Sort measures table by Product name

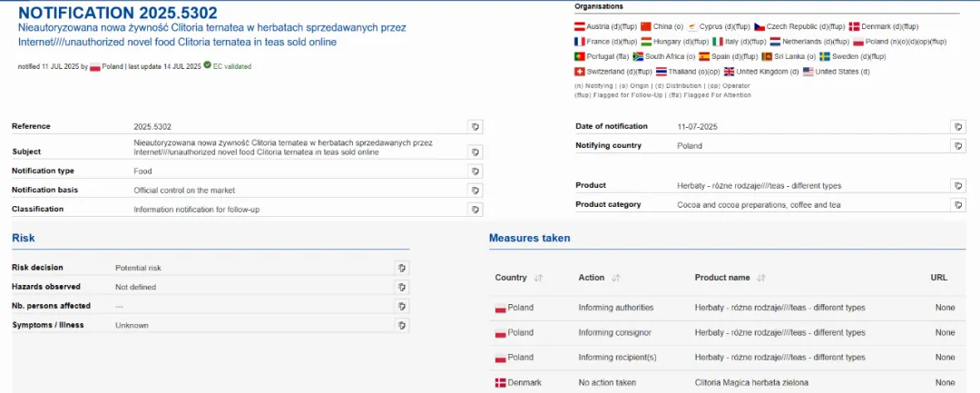pos(760,278)
